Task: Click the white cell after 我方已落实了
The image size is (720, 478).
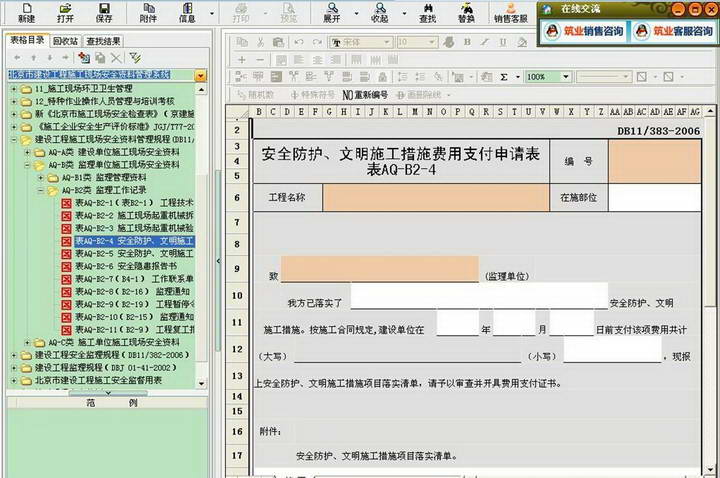Action: coord(479,296)
